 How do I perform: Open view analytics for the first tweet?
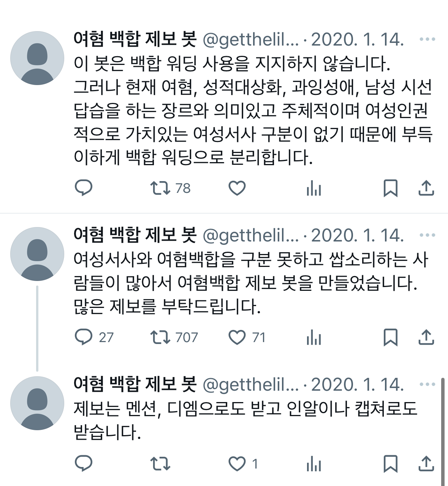coord(315,188)
